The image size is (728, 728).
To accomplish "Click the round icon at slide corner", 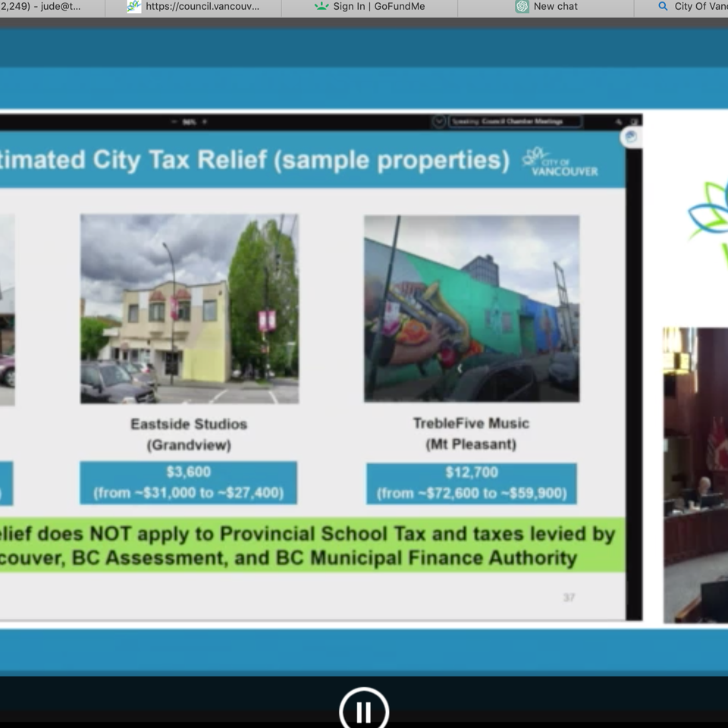I will coord(631,137).
